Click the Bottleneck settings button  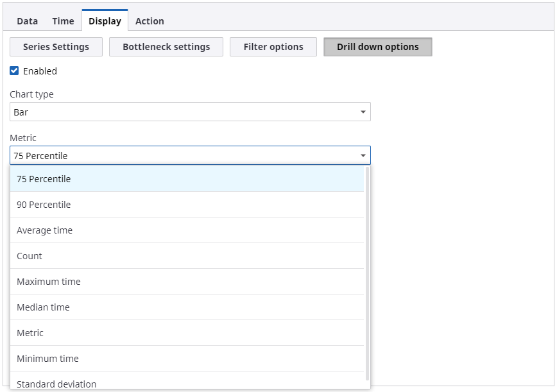tap(166, 47)
